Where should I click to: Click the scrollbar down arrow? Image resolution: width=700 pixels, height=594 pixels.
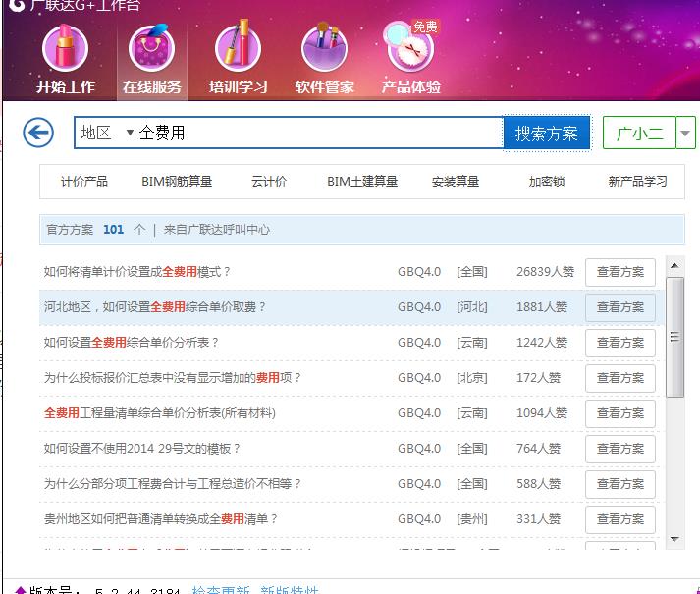click(674, 539)
